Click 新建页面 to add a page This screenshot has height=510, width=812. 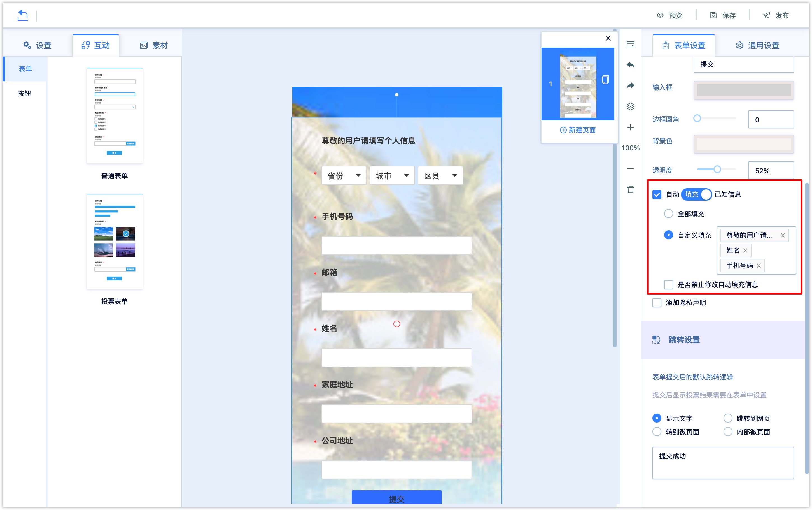coord(577,130)
